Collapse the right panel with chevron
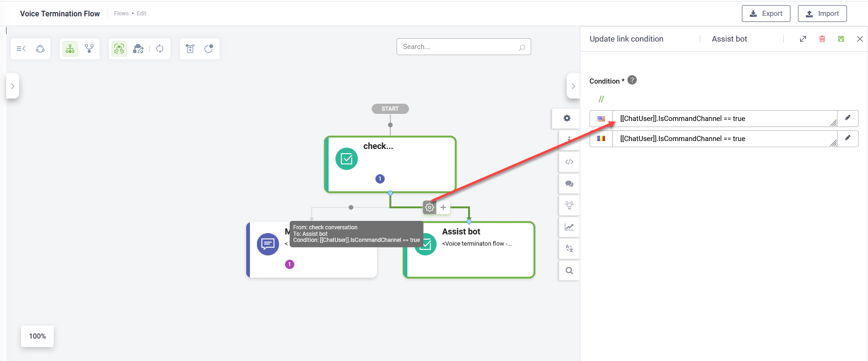 [573, 86]
